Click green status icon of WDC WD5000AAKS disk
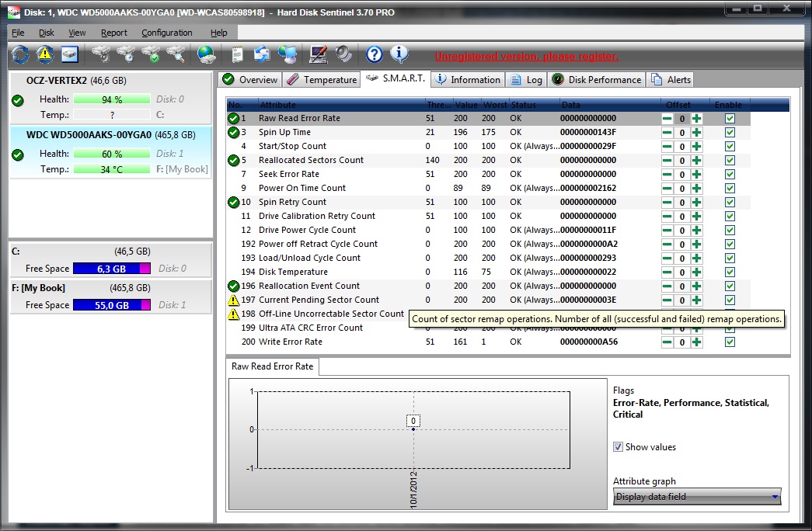The width and height of the screenshot is (812, 531). coord(18,154)
